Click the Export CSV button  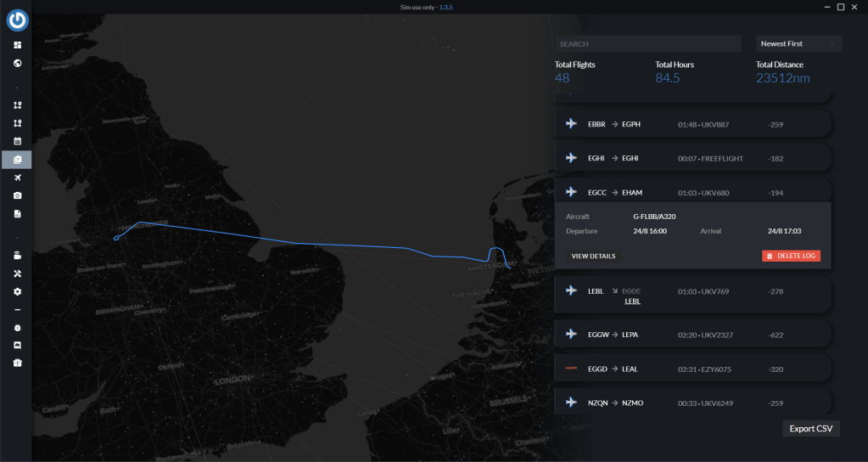(810, 428)
